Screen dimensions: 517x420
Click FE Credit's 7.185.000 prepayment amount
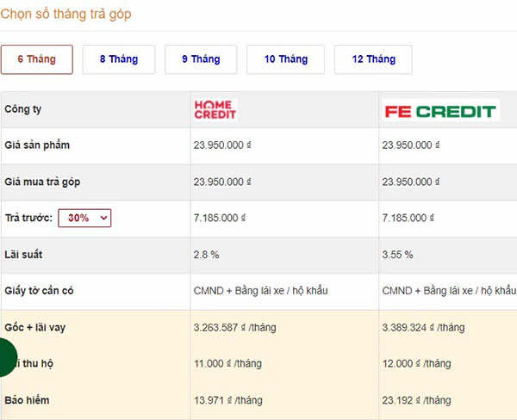(408, 218)
